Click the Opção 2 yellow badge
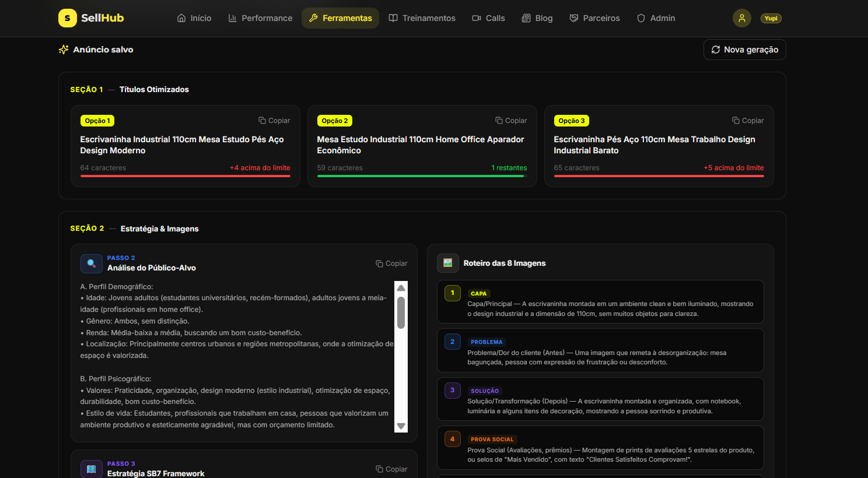Image resolution: width=868 pixels, height=478 pixels. click(334, 121)
